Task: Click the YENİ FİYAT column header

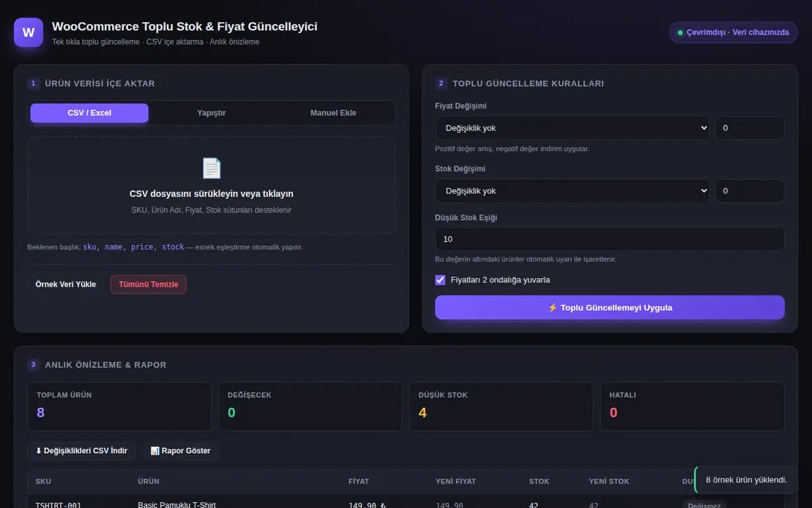Action: coord(456,482)
